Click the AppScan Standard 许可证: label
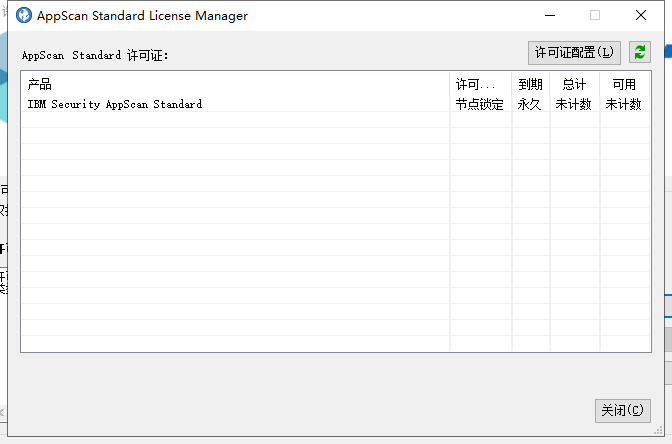The image size is (672, 444). [96, 55]
